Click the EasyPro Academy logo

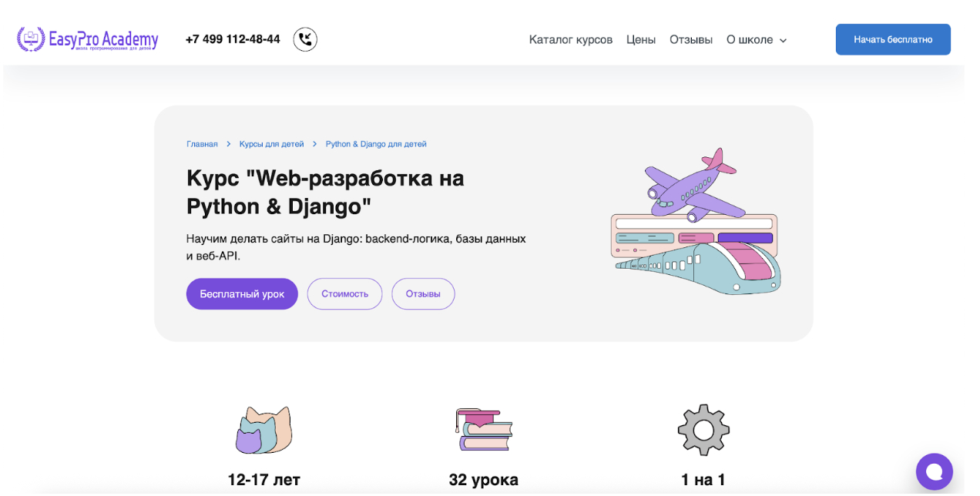pyautogui.click(x=88, y=39)
